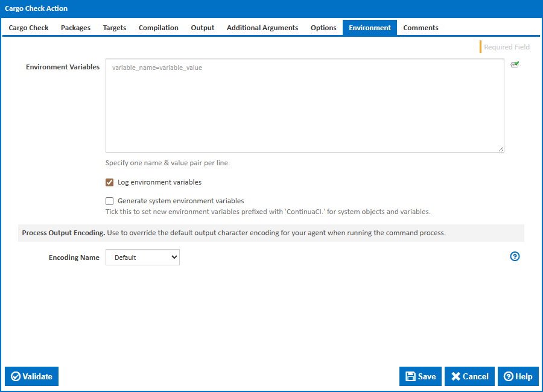Open the Comments tab

[x=421, y=28]
